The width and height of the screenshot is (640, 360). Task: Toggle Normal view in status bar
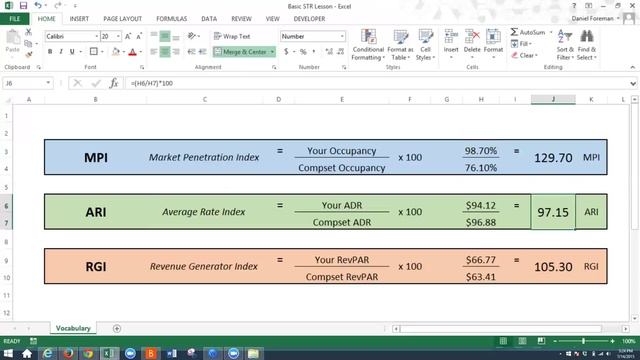[503, 341]
